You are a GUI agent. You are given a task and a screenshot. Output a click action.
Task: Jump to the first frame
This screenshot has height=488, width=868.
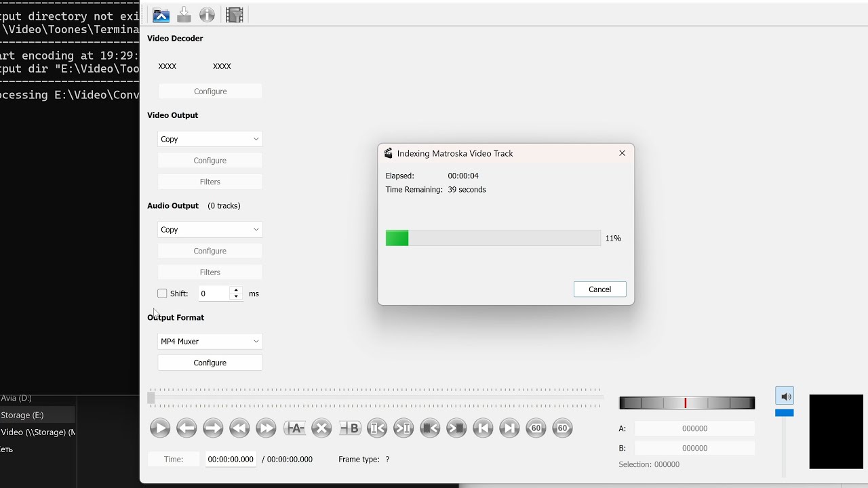click(x=483, y=428)
